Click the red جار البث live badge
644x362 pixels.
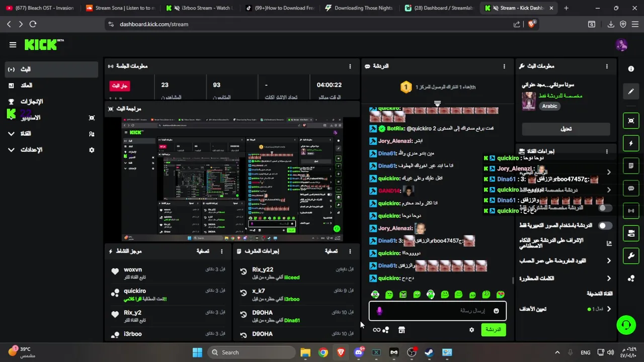[120, 86]
